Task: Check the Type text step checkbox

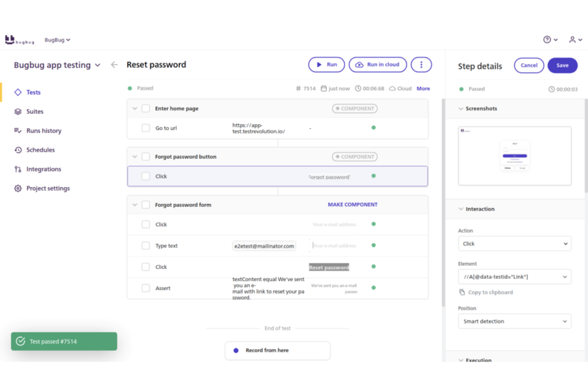Action: 146,245
